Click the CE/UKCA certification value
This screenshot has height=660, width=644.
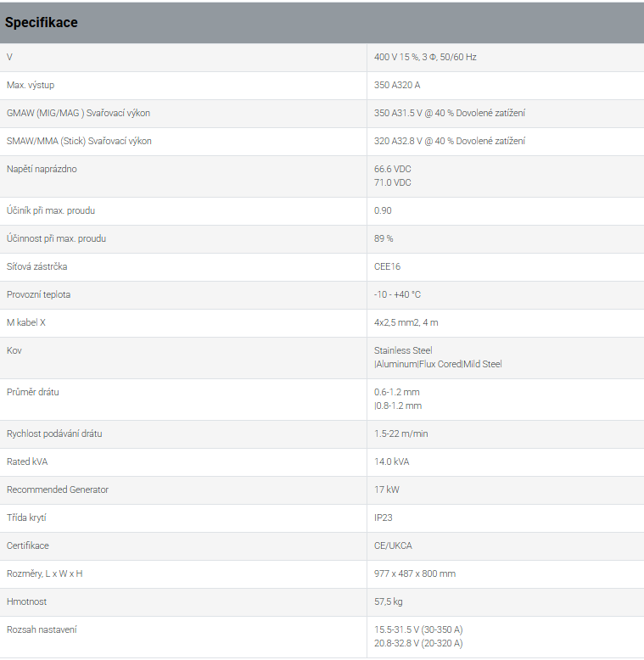click(393, 546)
